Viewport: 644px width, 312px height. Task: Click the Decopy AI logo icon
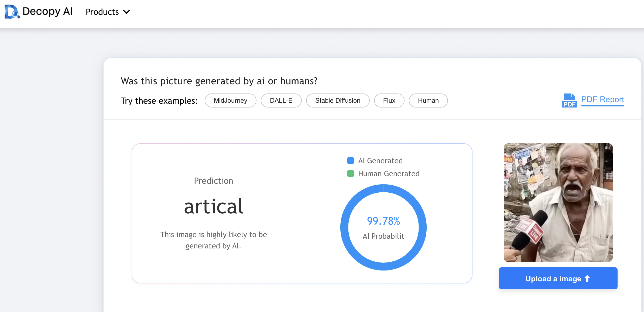(12, 12)
